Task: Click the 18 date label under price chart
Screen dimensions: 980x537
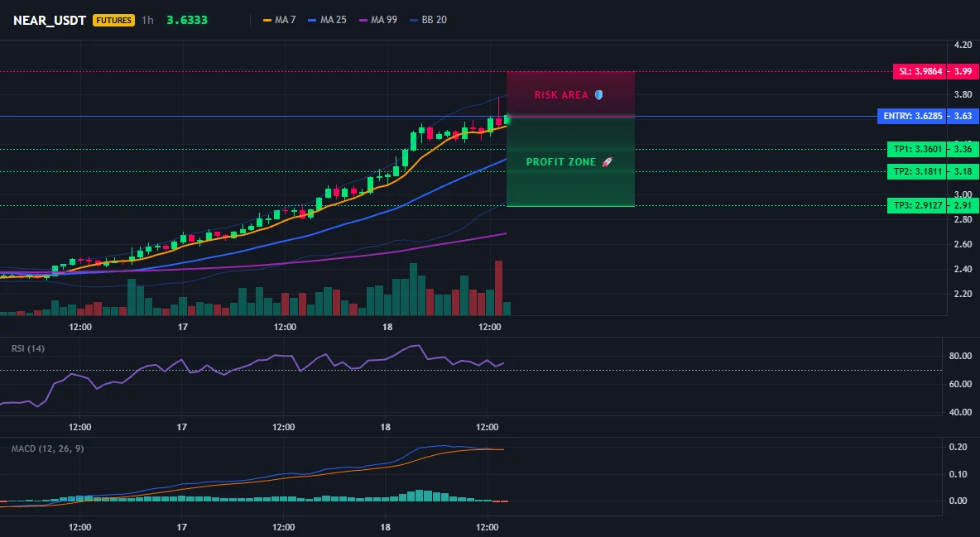Action: coord(387,327)
